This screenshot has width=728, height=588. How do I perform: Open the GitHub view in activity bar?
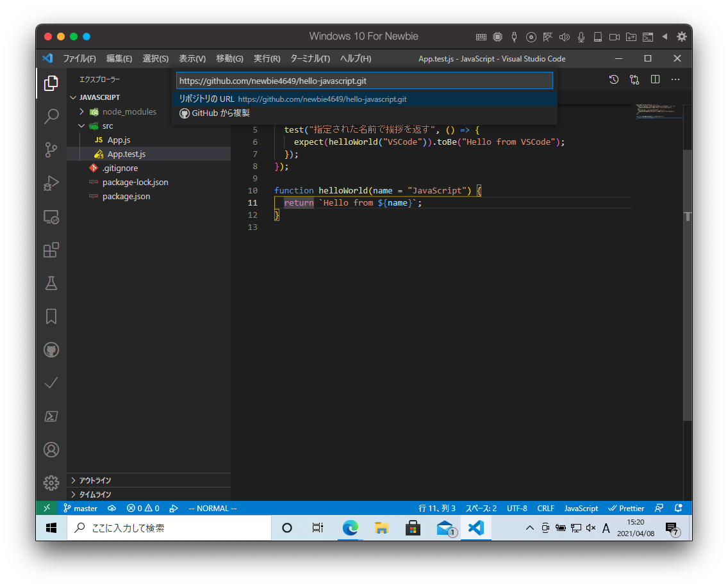click(x=51, y=350)
